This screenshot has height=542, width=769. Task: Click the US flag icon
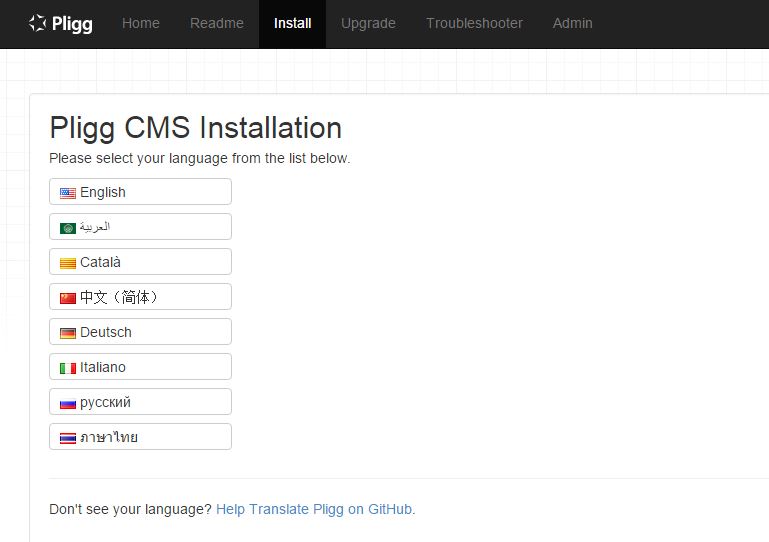coord(68,193)
